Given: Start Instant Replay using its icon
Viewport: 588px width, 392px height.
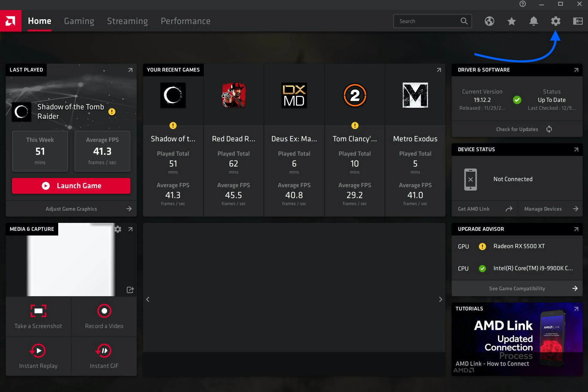Looking at the screenshot, I should point(38,351).
